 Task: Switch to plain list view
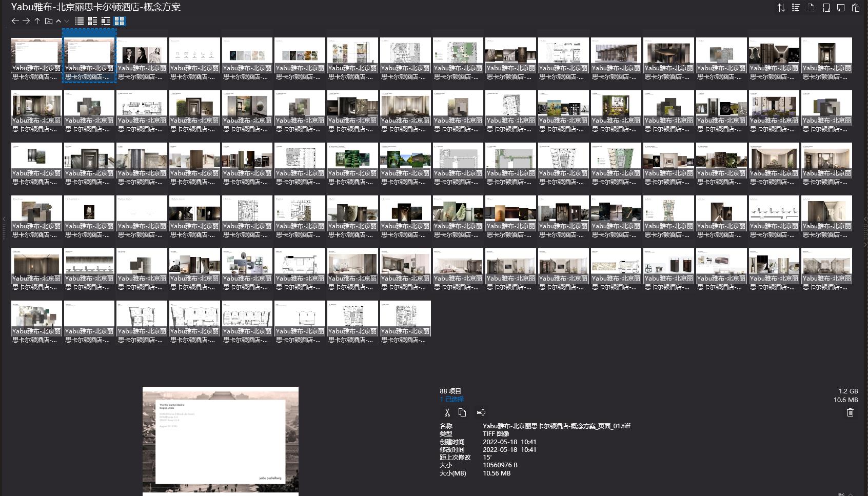80,21
